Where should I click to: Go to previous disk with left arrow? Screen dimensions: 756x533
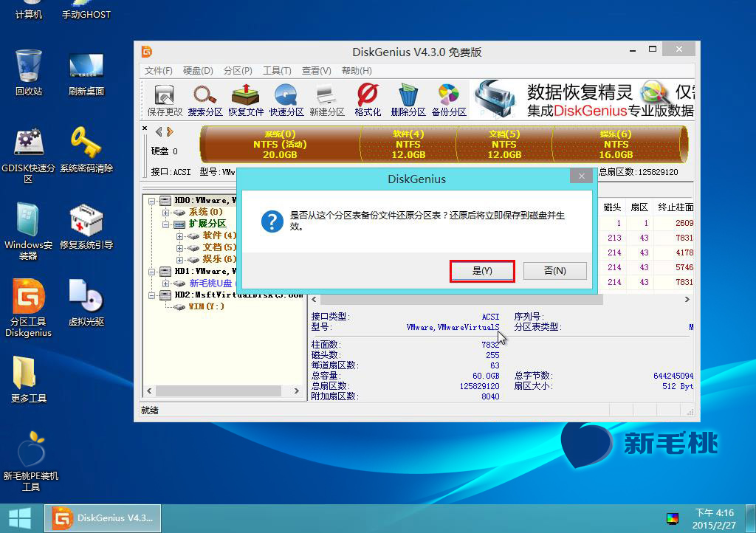(159, 131)
